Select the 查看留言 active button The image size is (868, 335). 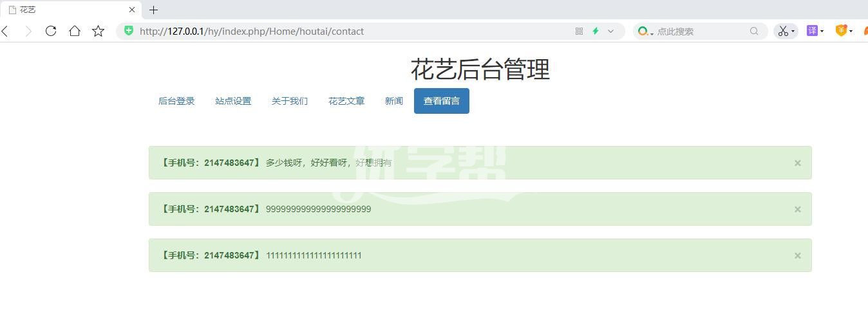click(x=441, y=101)
